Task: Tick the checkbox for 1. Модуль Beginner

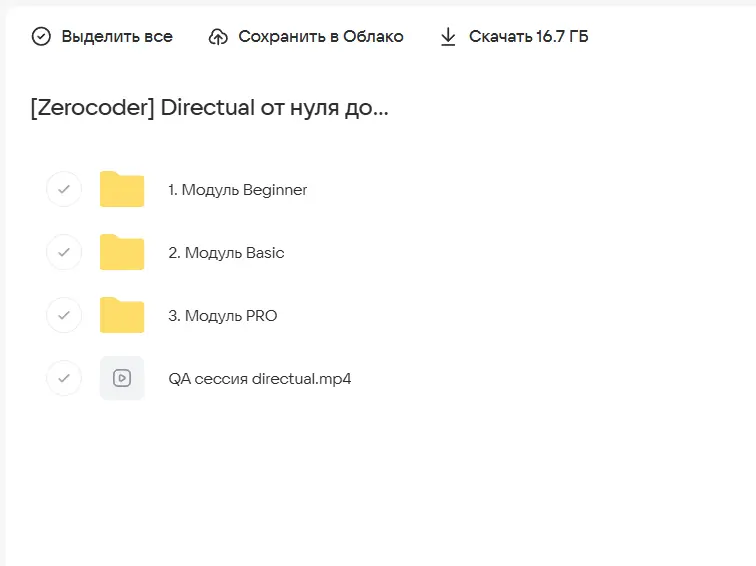Action: [64, 189]
